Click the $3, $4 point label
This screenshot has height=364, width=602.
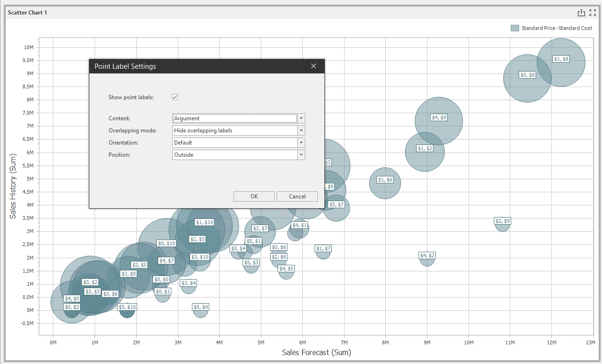(189, 283)
